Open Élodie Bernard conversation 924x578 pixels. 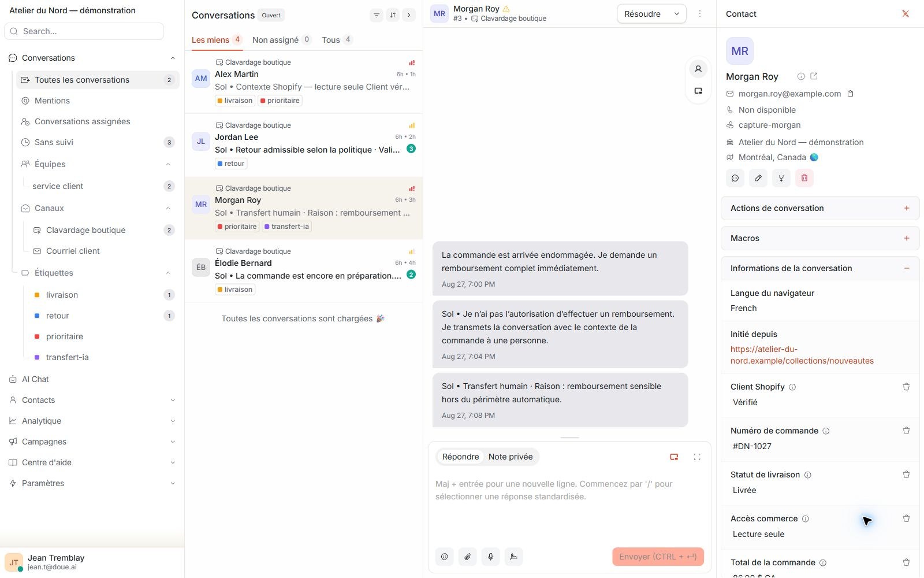click(304, 271)
